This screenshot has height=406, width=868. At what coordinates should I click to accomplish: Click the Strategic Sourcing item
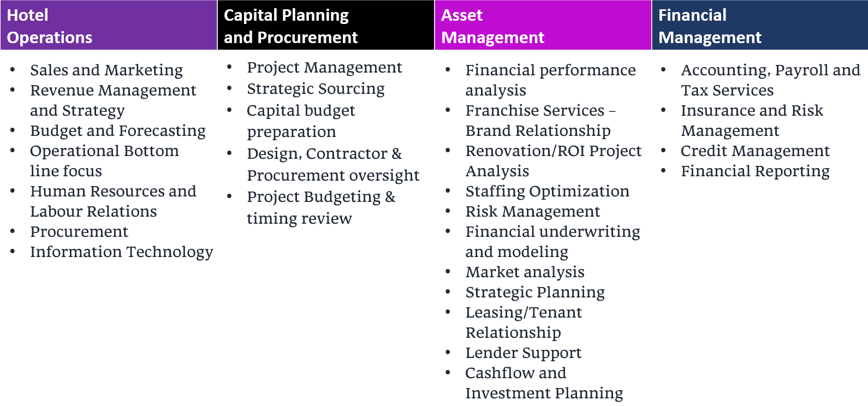point(316,89)
